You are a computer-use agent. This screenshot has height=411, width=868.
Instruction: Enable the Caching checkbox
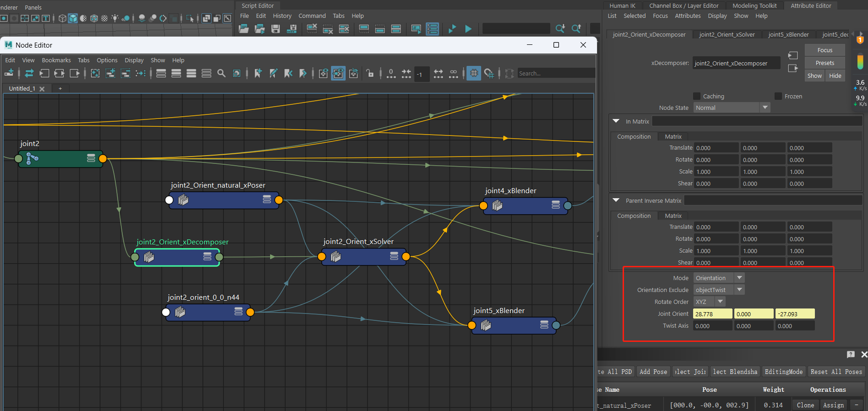(697, 96)
